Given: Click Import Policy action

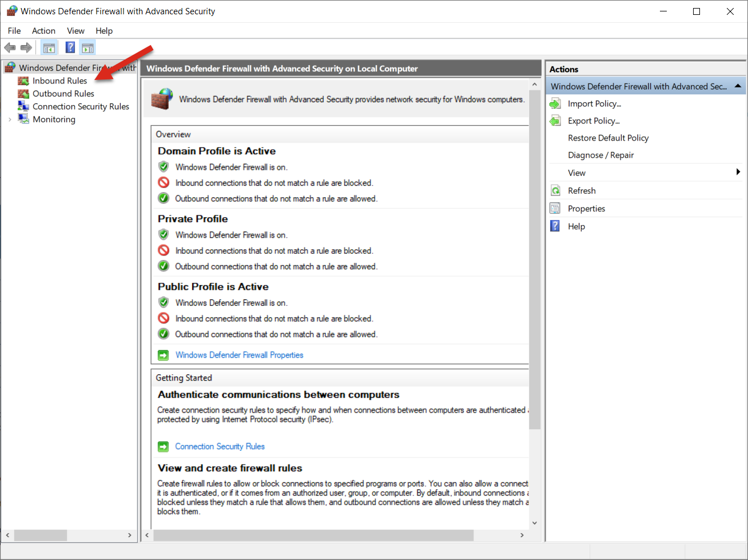Looking at the screenshot, I should coord(595,103).
